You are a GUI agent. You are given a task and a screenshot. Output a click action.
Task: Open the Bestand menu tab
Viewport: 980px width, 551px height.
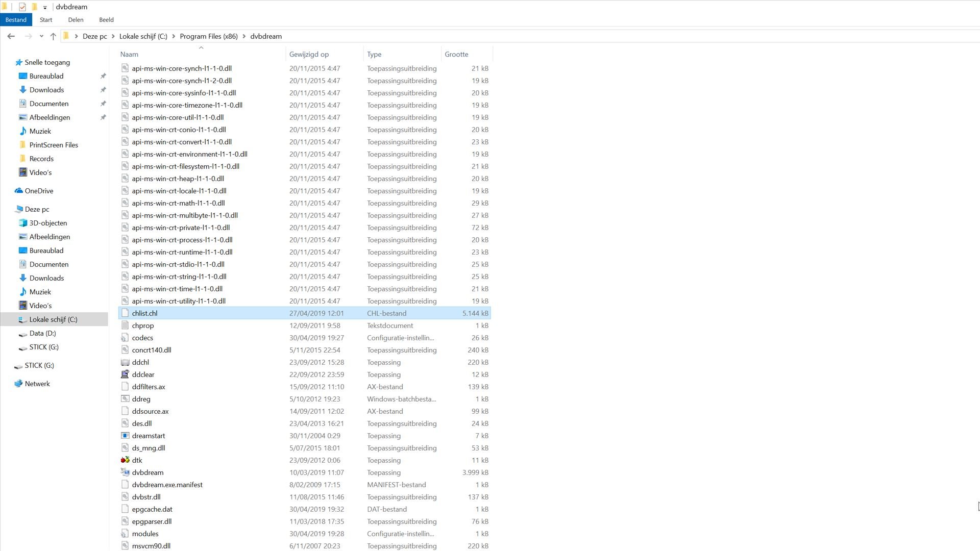(x=16, y=19)
